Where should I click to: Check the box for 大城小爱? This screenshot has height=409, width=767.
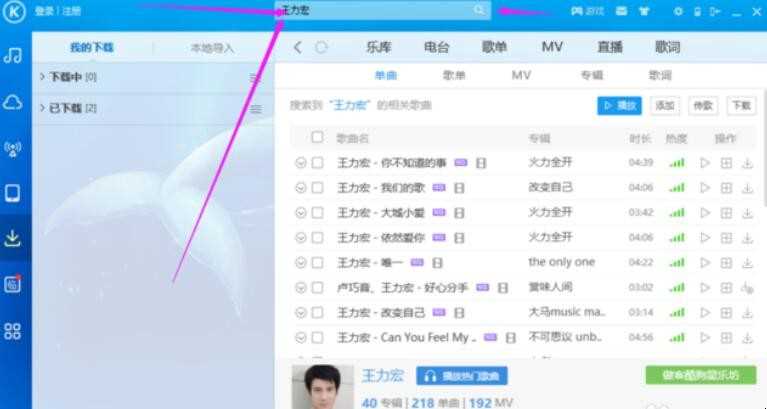(x=317, y=213)
